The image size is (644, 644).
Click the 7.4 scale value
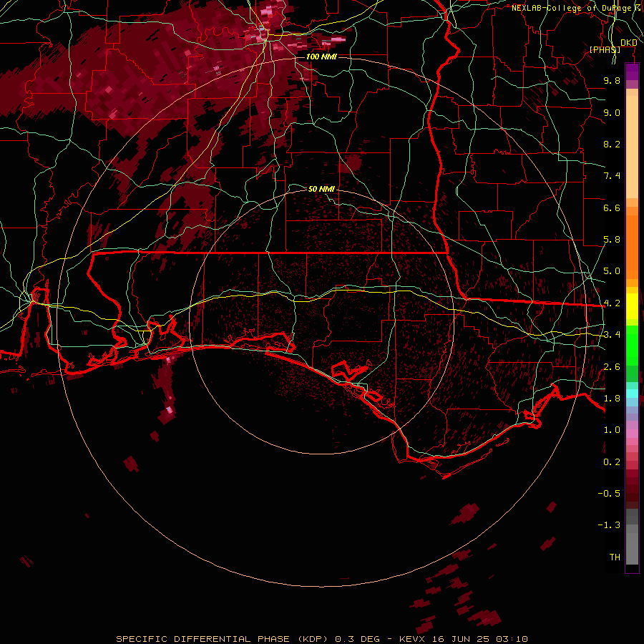click(612, 176)
